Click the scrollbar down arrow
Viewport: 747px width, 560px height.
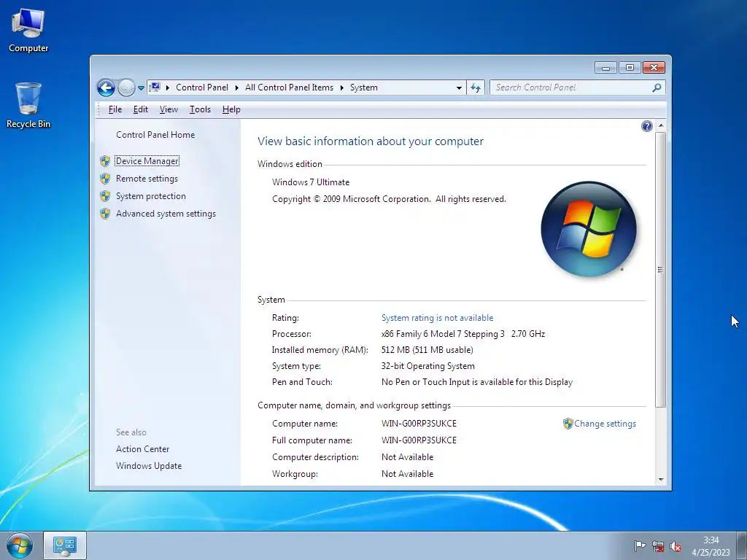coord(660,480)
